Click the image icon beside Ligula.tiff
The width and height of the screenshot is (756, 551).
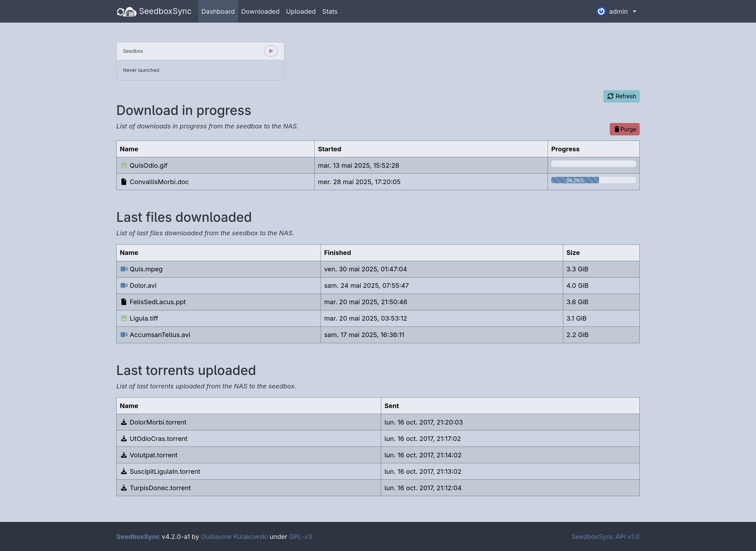(124, 318)
